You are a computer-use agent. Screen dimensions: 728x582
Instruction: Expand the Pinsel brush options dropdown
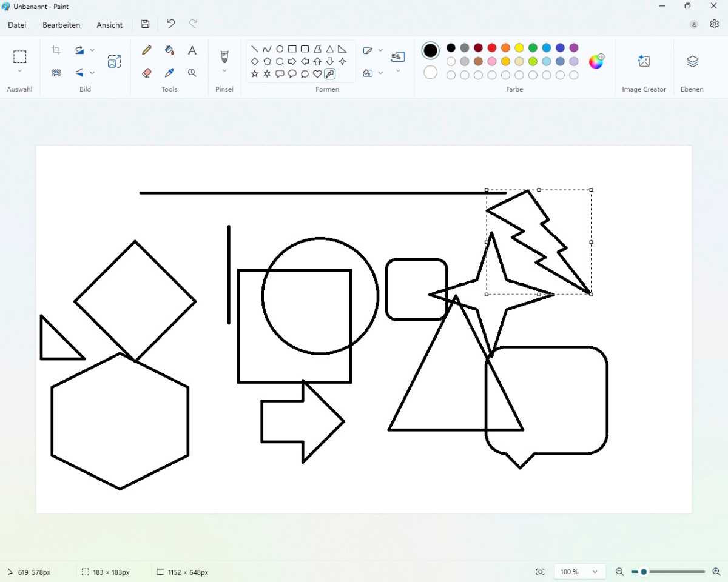[x=224, y=71]
